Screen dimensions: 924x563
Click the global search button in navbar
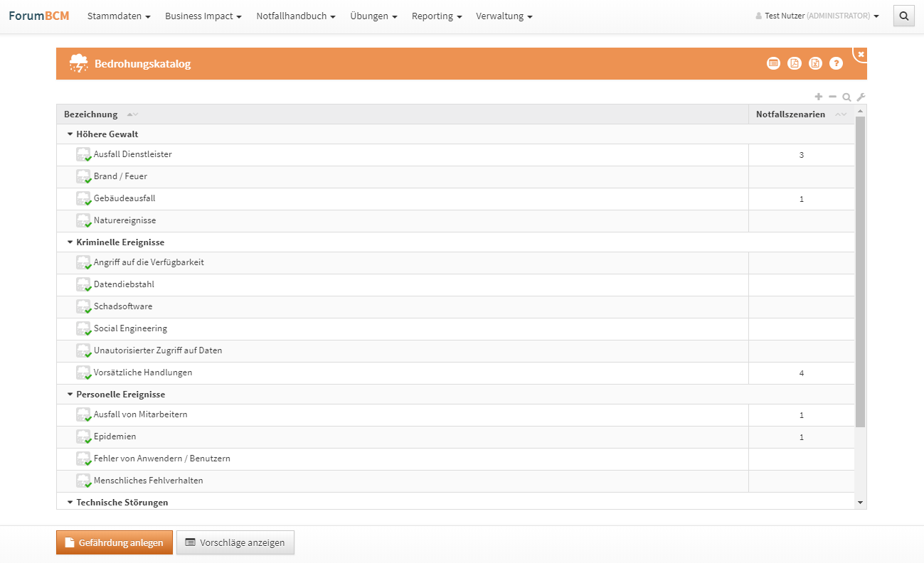point(903,16)
